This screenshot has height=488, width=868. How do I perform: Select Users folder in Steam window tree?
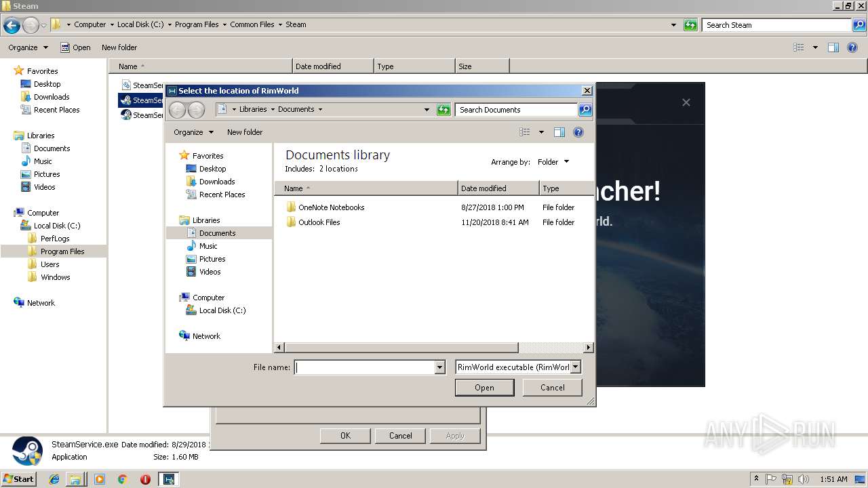pos(43,264)
